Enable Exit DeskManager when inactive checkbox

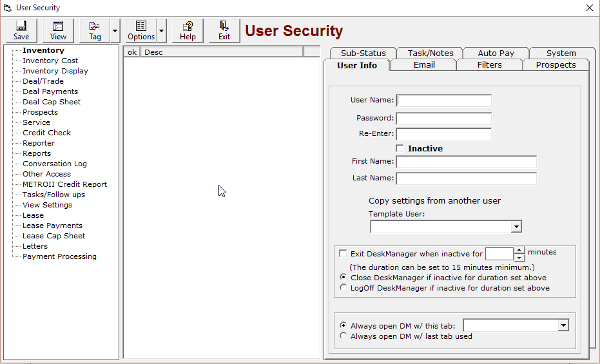coord(344,253)
